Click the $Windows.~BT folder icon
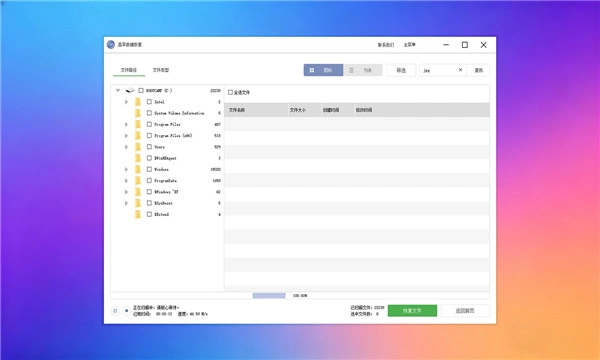This screenshot has width=600, height=360. [138, 192]
